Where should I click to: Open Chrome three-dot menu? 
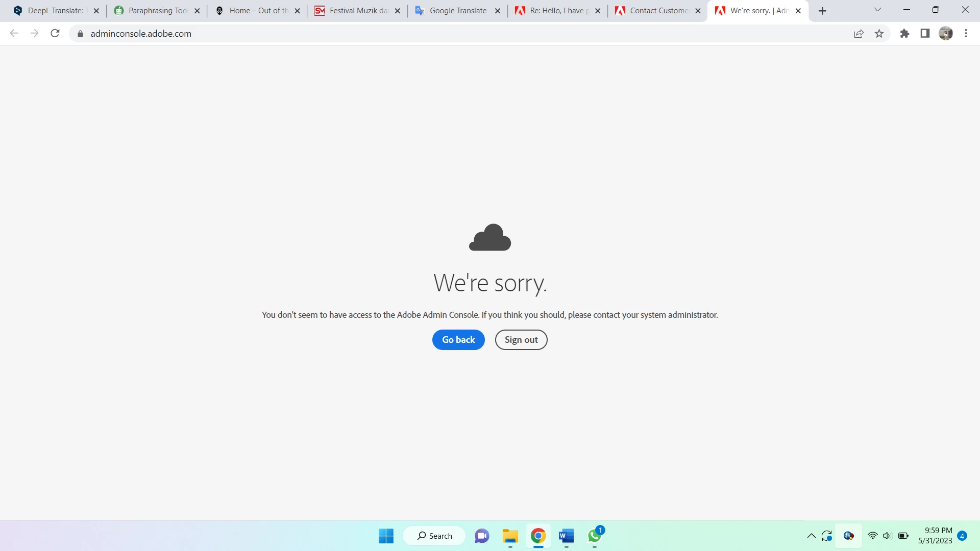click(x=966, y=34)
